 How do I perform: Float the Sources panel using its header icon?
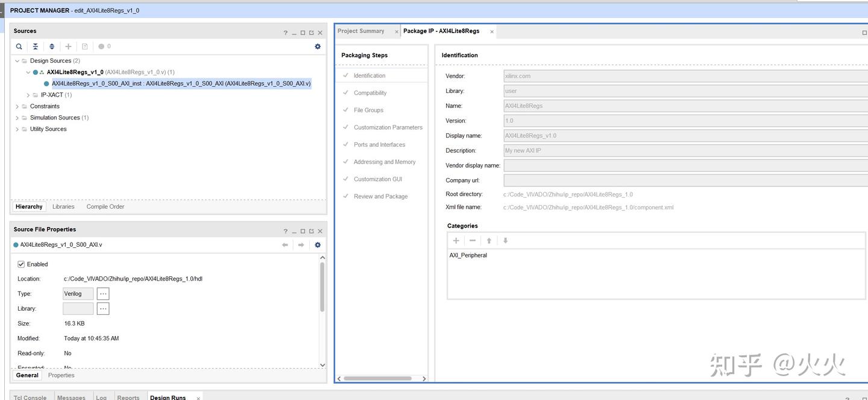click(311, 33)
